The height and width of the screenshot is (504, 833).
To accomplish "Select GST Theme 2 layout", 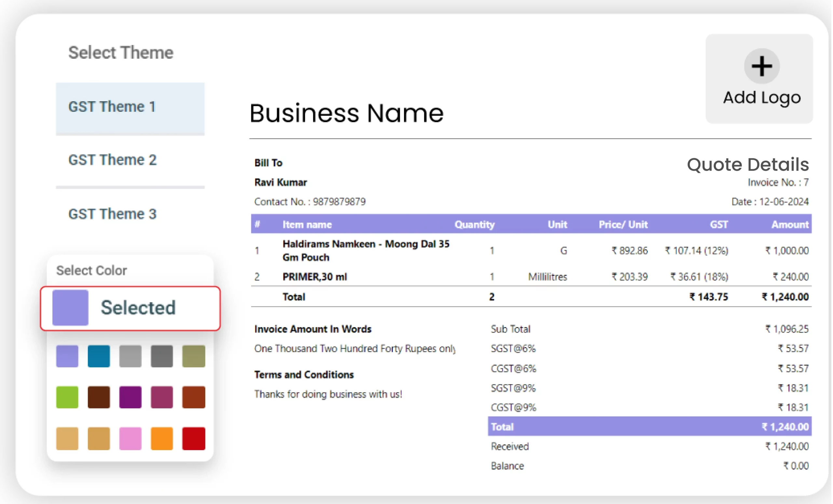I will click(x=113, y=159).
